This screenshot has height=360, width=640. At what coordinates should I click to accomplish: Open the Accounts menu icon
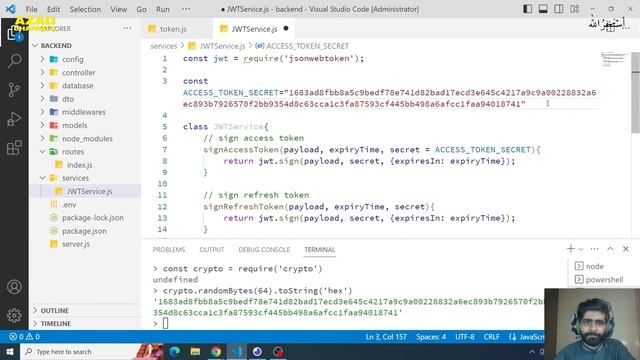(x=14, y=287)
